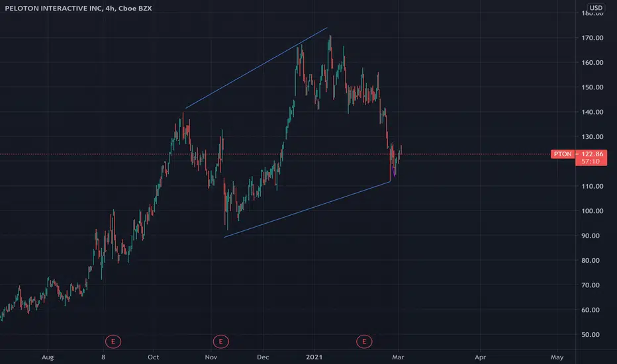Click the earnings E marker near September 8
The width and height of the screenshot is (617, 364).
pos(113,341)
